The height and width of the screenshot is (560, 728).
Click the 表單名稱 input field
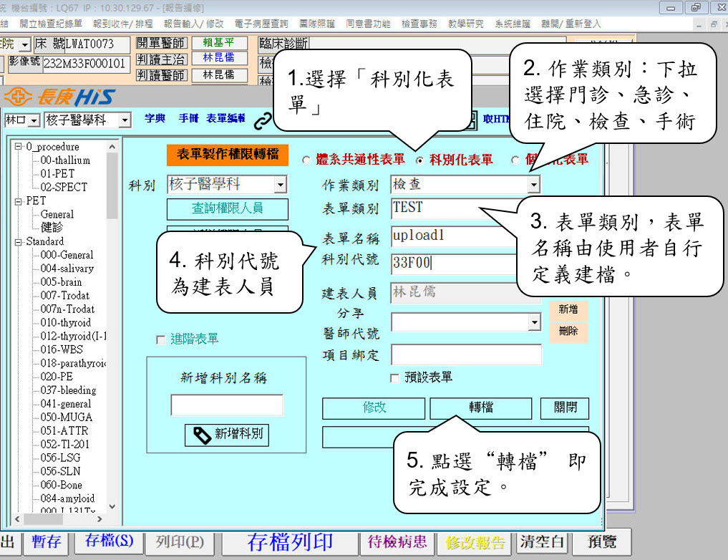click(451, 236)
